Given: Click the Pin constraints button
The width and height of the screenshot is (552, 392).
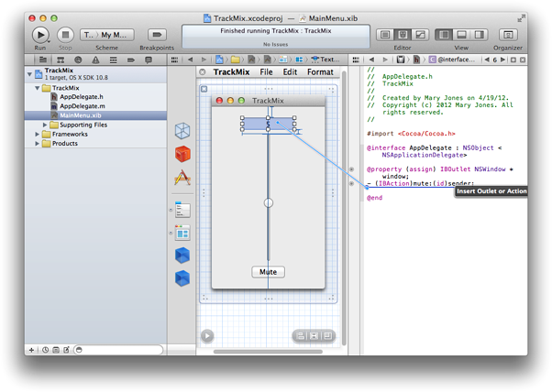Looking at the screenshot, I should (x=314, y=336).
